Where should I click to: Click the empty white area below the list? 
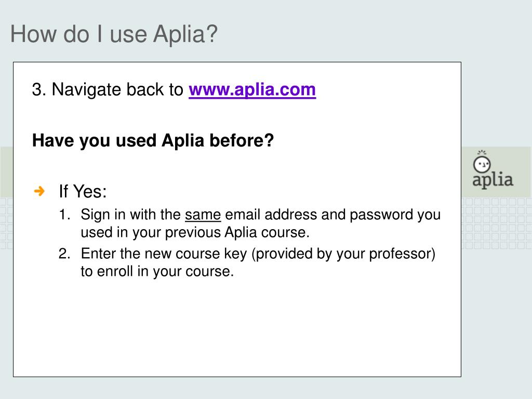point(237,327)
